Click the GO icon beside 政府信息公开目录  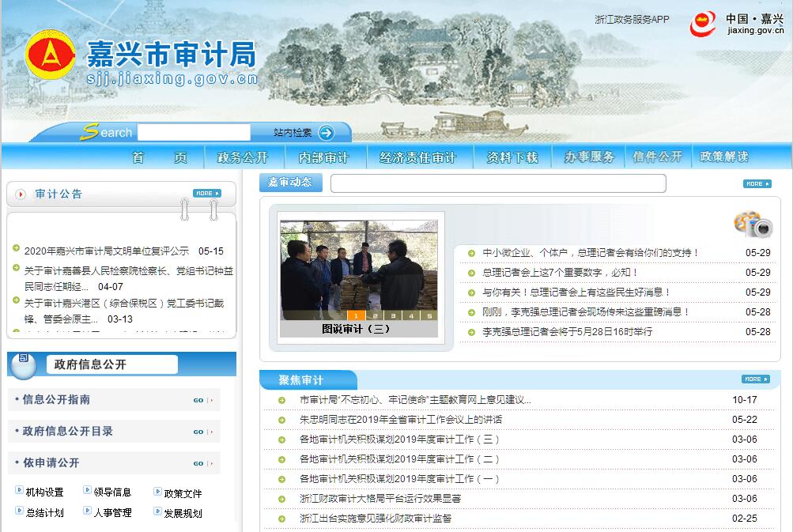point(202,432)
